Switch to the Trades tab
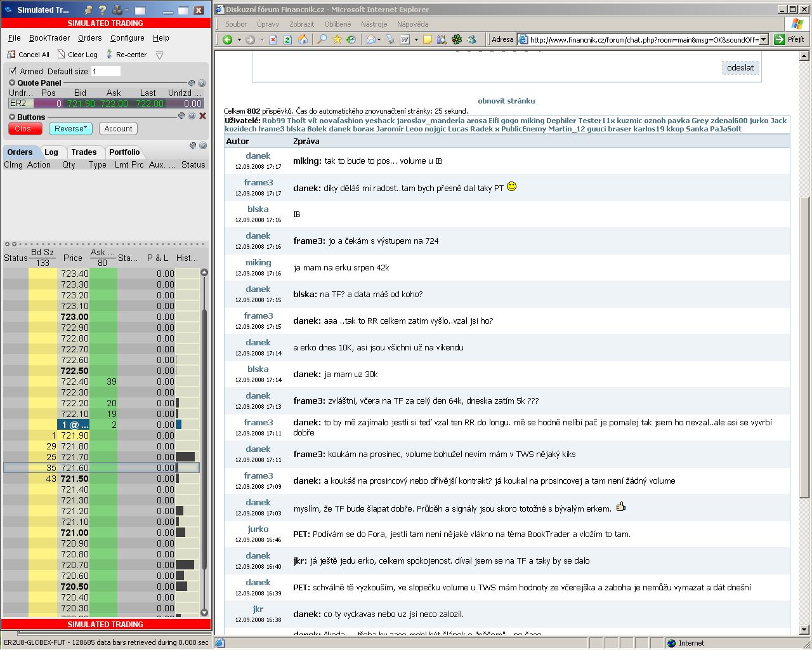 (x=84, y=152)
